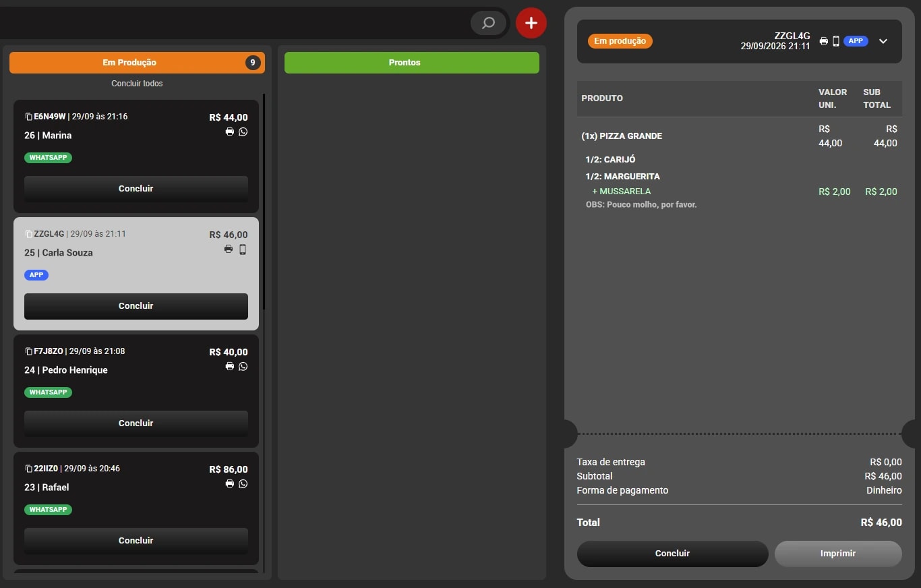This screenshot has height=588, width=921.
Task: Click printer icon in detail panel header
Action: (x=824, y=41)
